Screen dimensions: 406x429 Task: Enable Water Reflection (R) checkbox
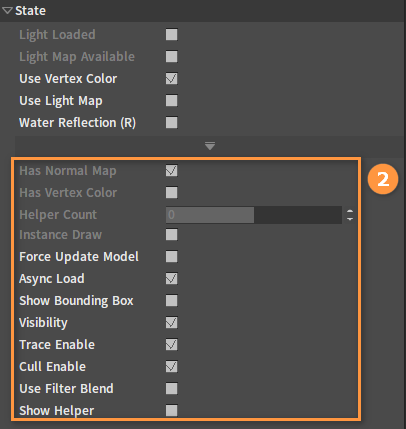[171, 123]
